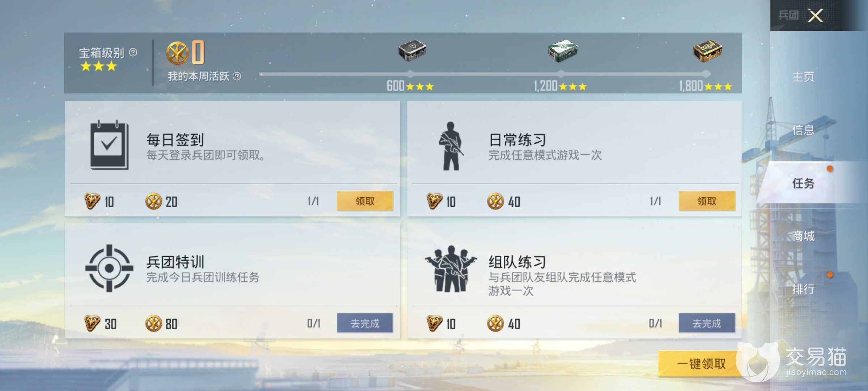Tap the gold activity medal icon
Image resolution: width=868 pixels, height=391 pixels.
pyautogui.click(x=177, y=53)
